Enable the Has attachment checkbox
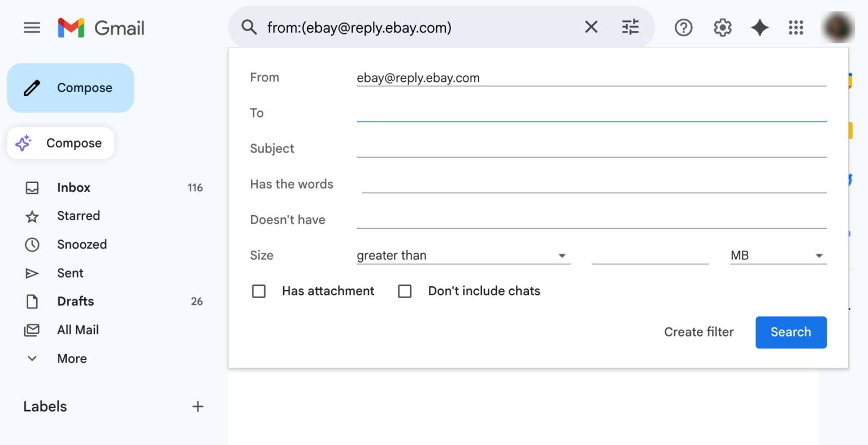The width and height of the screenshot is (868, 445). 259,291
